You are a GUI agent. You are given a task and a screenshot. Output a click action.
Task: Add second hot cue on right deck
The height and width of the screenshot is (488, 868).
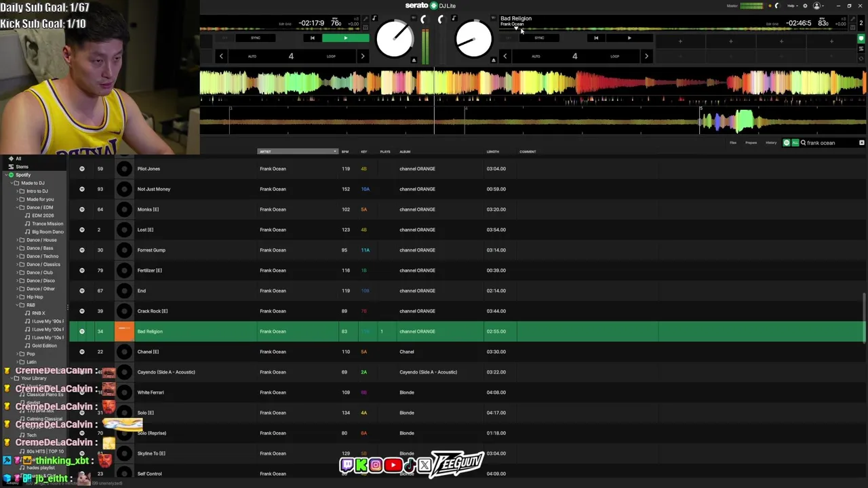tap(730, 41)
